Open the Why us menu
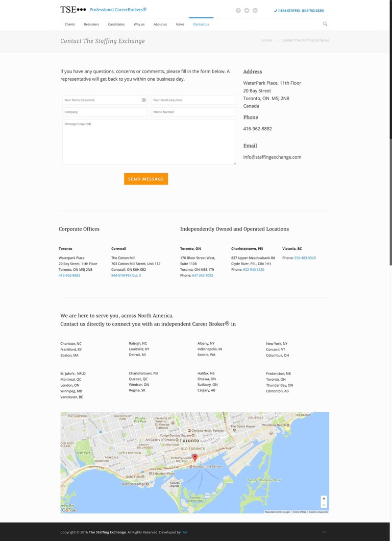The width and height of the screenshot is (392, 541). (x=139, y=24)
